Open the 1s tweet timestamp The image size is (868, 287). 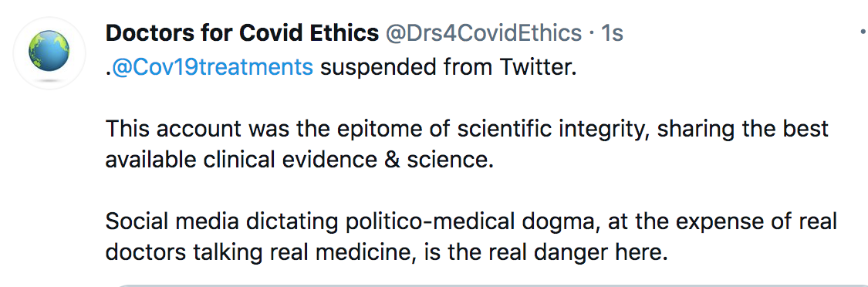613,33
